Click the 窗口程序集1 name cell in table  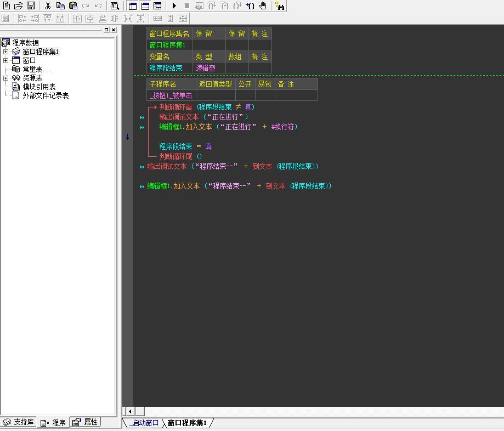tap(169, 45)
